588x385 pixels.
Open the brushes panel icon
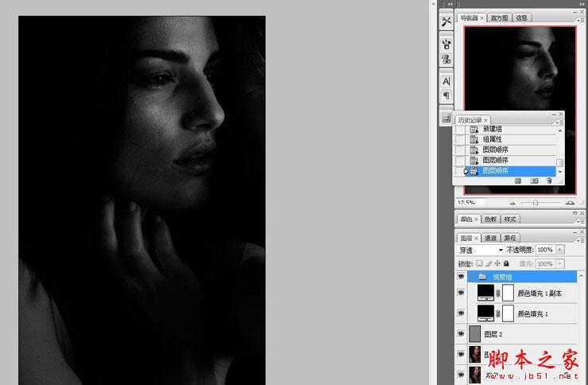pyautogui.click(x=446, y=44)
